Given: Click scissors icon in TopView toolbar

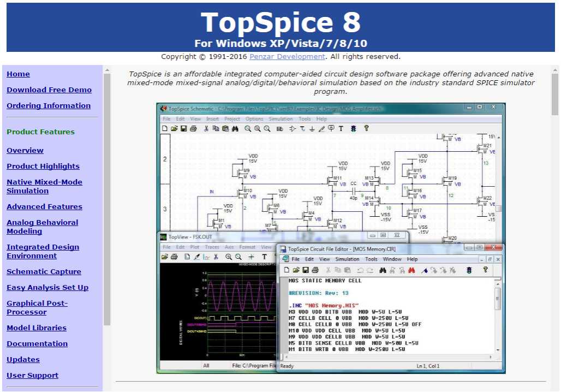Looking at the screenshot, I should pyautogui.click(x=216, y=257).
